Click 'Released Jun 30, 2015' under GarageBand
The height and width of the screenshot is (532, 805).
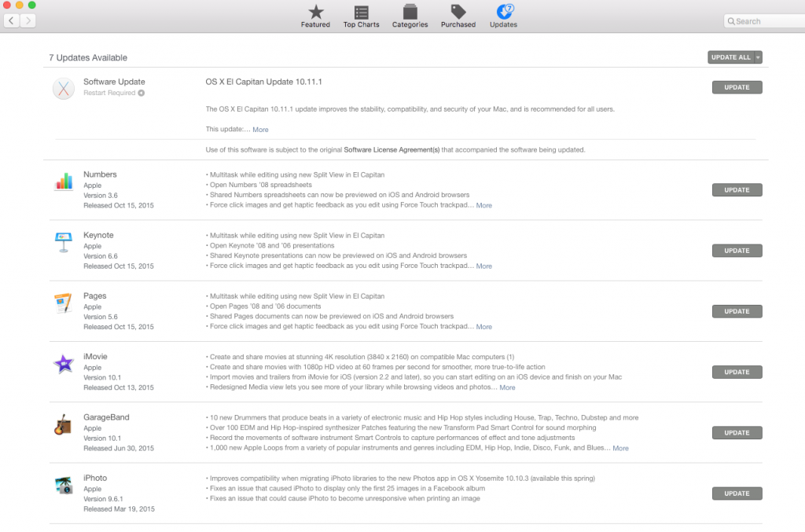tap(119, 449)
